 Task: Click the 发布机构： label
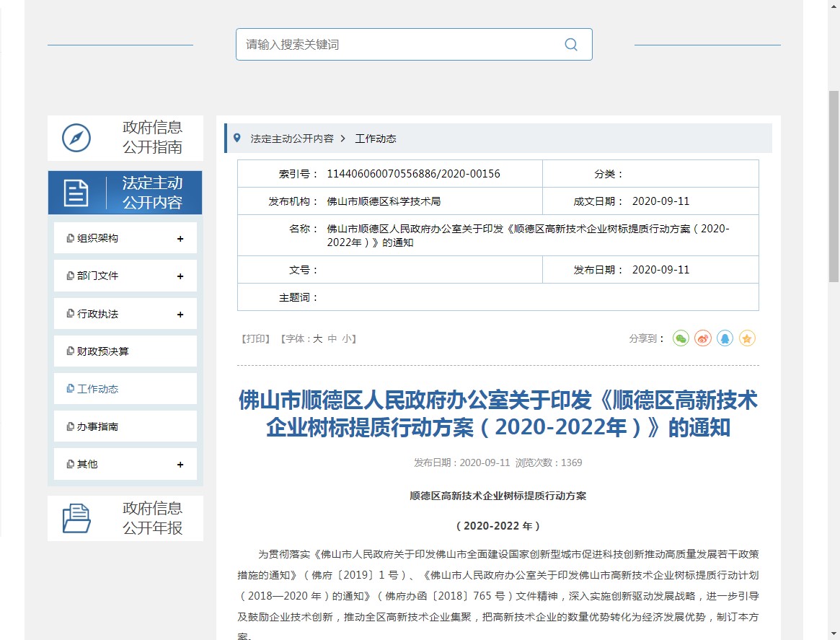[x=293, y=201]
